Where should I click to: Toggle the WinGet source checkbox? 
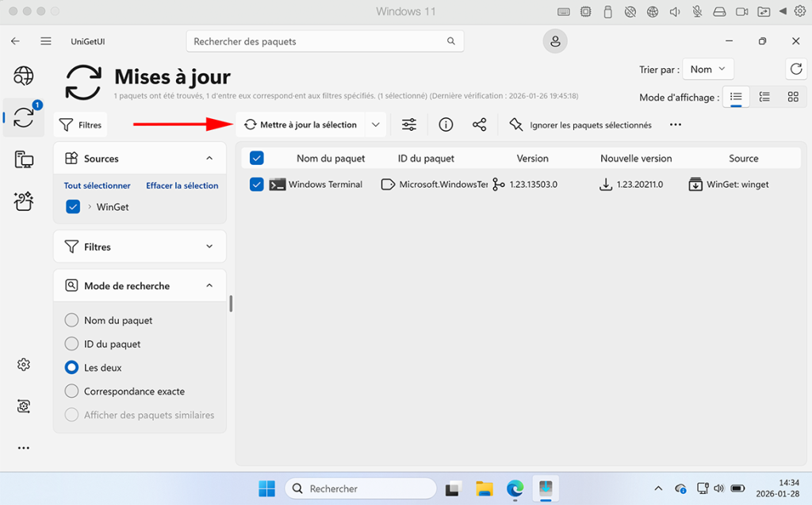click(x=73, y=207)
